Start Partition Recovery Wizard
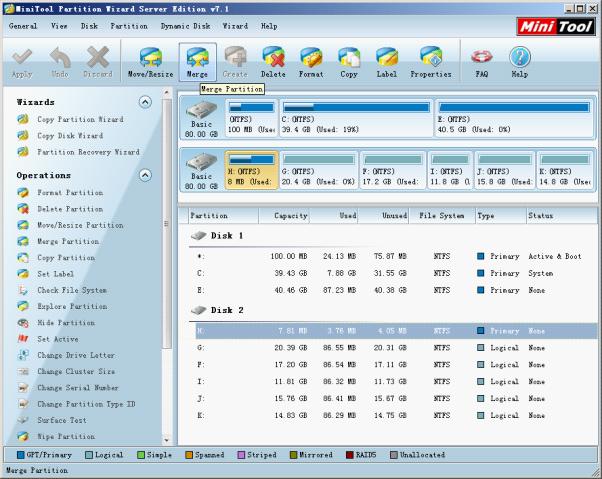 [x=78, y=152]
